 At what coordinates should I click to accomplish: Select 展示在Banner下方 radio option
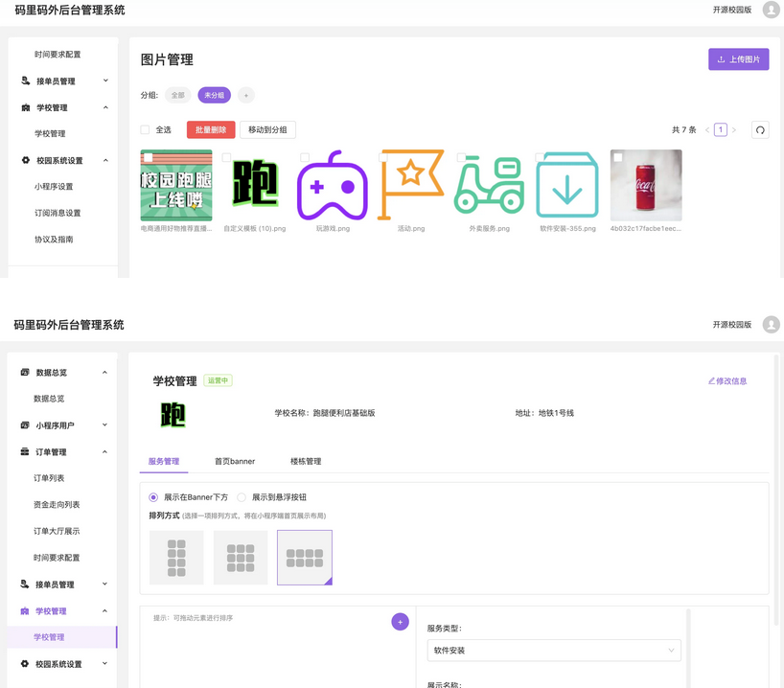tap(153, 497)
